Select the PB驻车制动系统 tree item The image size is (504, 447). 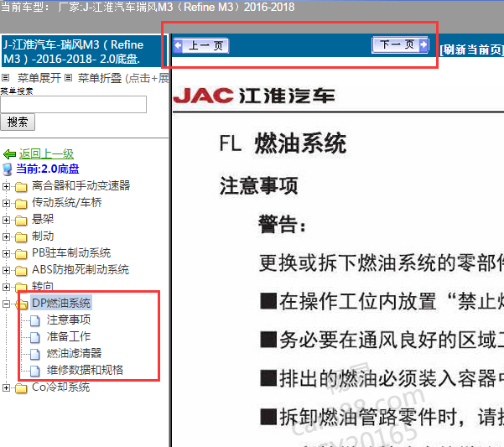point(71,253)
